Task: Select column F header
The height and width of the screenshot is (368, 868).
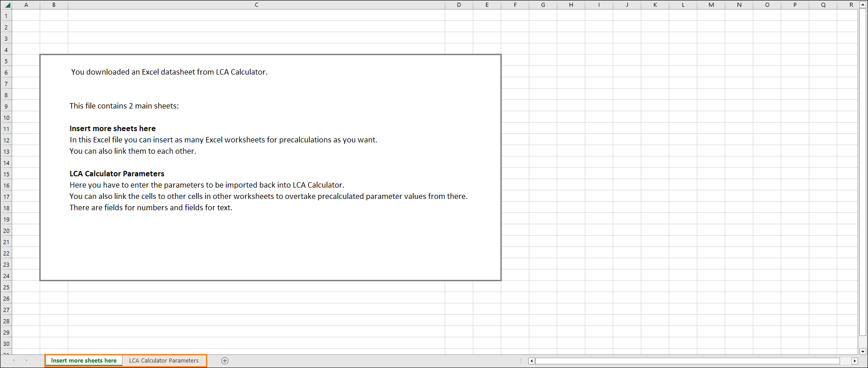Action: point(515,5)
